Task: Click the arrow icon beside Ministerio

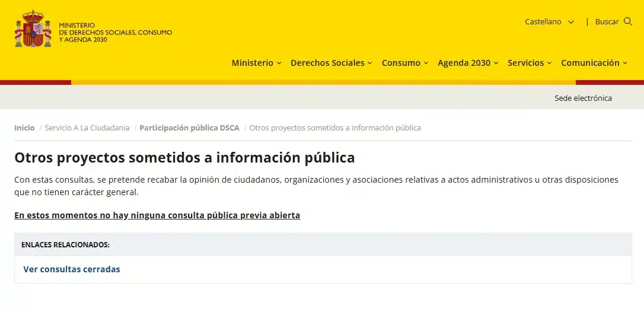Action: coord(279,63)
